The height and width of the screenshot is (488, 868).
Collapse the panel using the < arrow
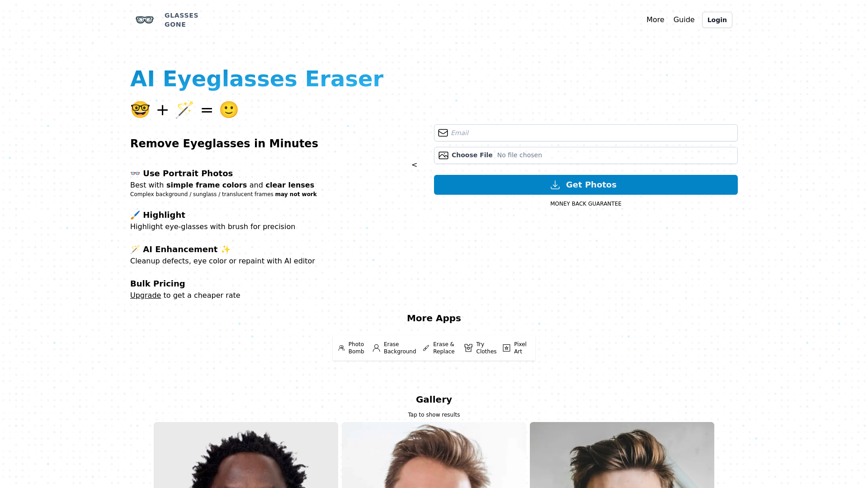click(x=415, y=165)
